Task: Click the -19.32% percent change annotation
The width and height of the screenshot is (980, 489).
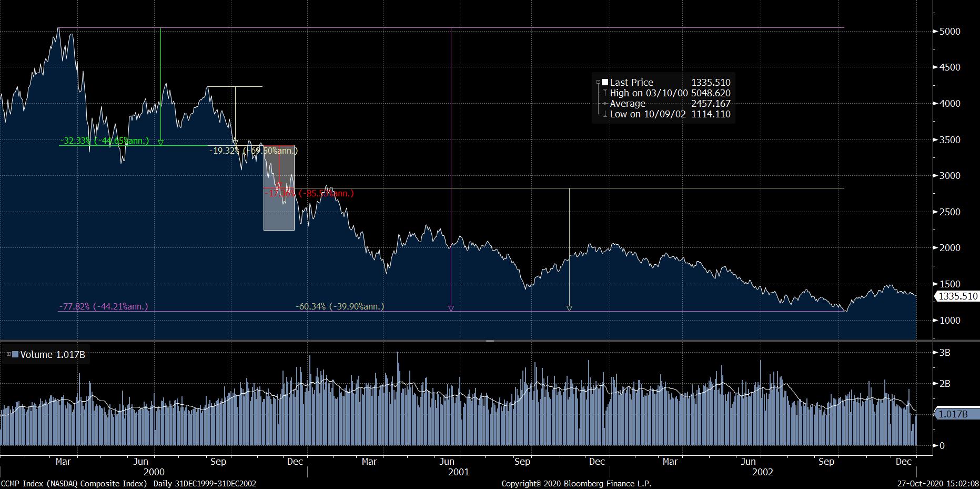Action: coord(254,151)
